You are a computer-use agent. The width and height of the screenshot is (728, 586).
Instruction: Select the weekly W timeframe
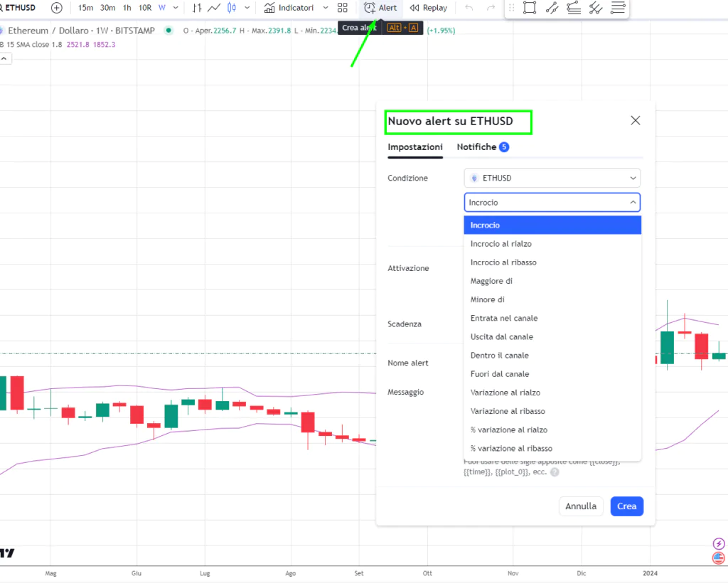(x=161, y=8)
